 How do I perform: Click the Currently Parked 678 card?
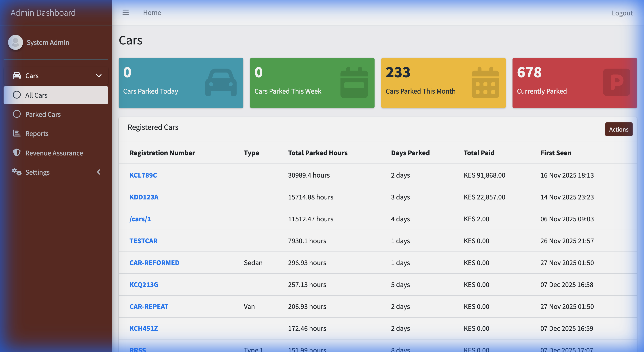(x=574, y=83)
